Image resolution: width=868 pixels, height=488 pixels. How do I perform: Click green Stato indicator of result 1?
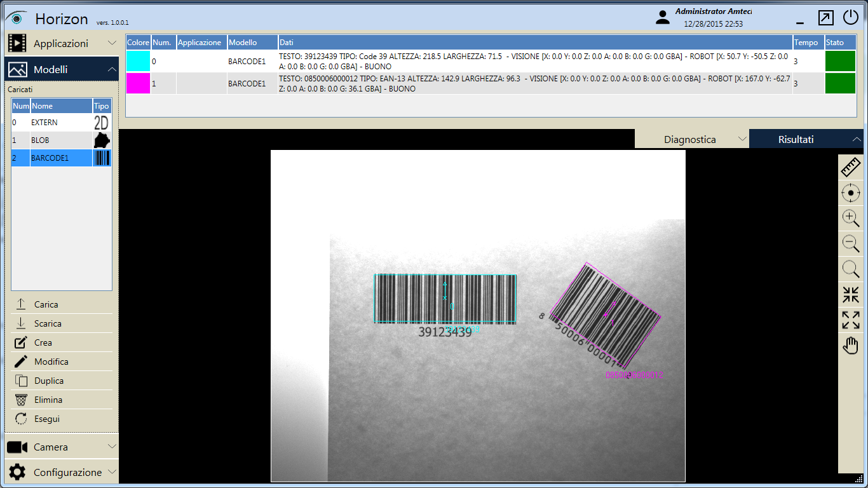coord(840,83)
